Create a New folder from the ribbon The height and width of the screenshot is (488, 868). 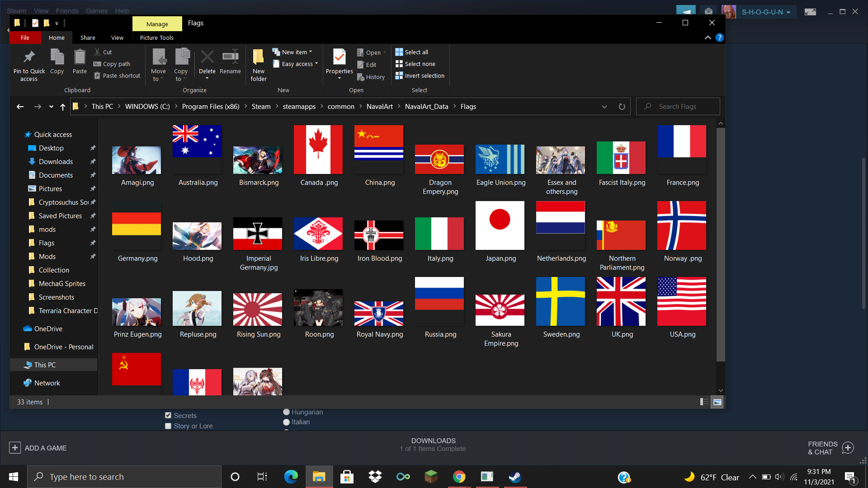pos(259,57)
